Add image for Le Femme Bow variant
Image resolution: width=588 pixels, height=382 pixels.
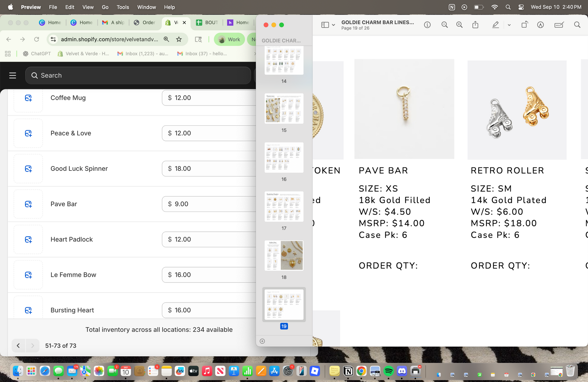pyautogui.click(x=28, y=275)
